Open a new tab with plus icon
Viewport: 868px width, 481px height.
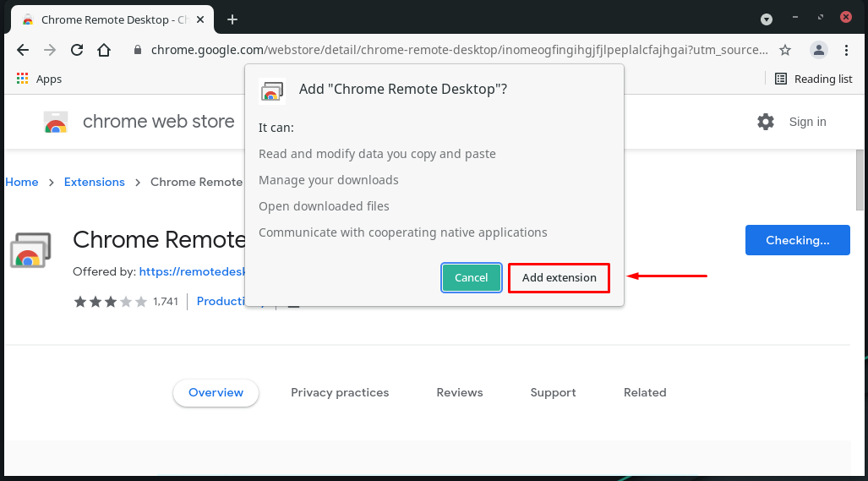pyautogui.click(x=232, y=19)
